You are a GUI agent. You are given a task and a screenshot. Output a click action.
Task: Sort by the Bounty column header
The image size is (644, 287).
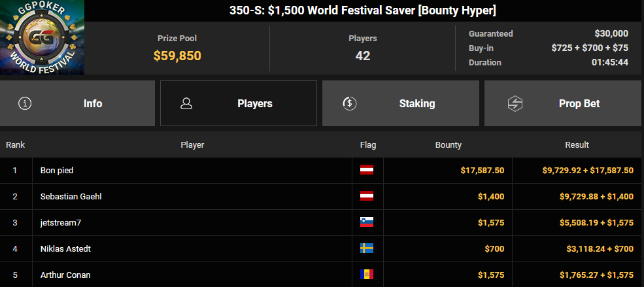point(448,145)
